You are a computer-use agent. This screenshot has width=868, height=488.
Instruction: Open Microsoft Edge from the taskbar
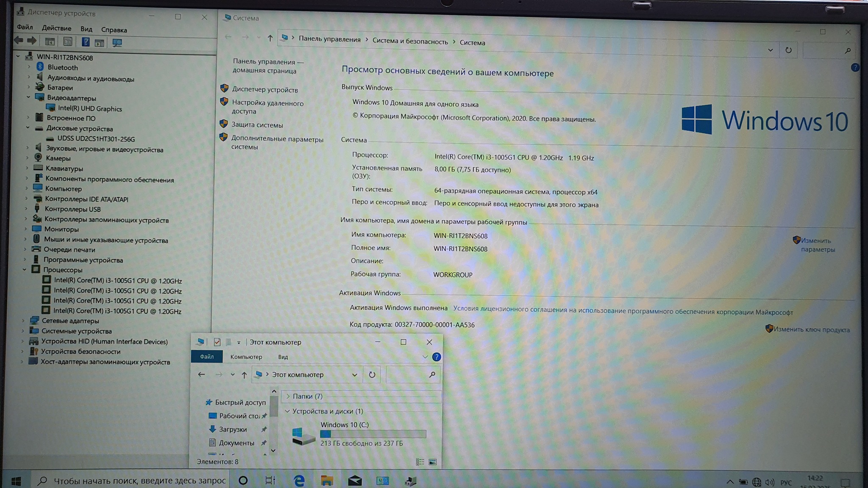pos(299,480)
